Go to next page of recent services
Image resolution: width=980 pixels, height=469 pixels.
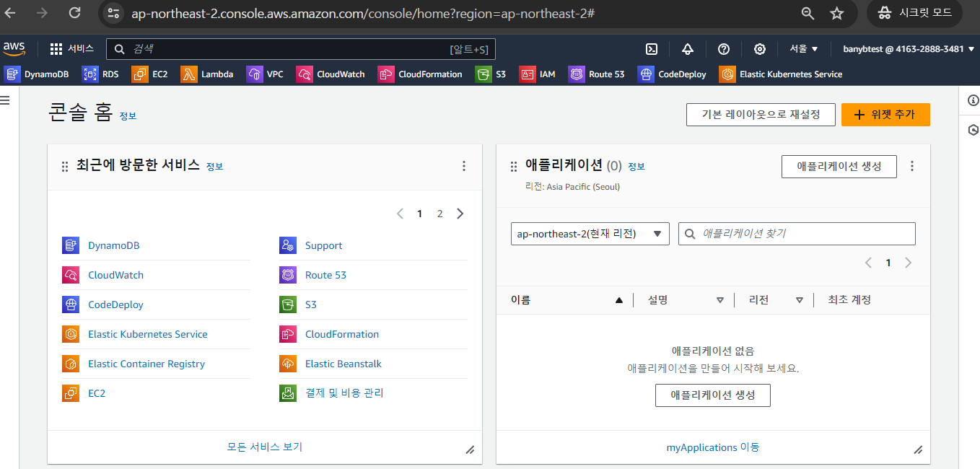tap(460, 214)
